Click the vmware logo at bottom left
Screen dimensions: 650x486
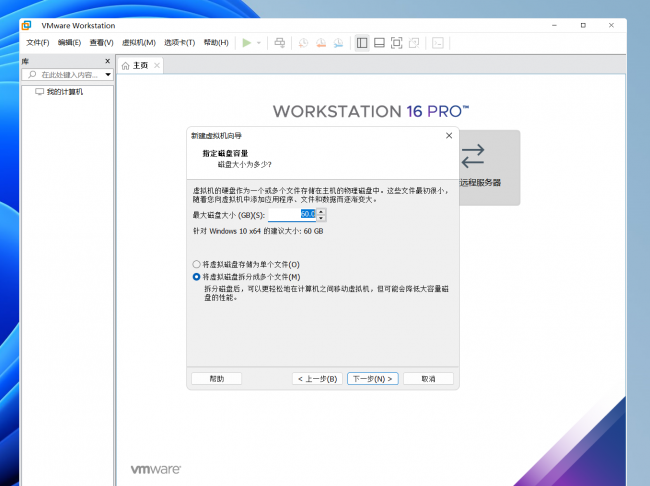point(156,469)
